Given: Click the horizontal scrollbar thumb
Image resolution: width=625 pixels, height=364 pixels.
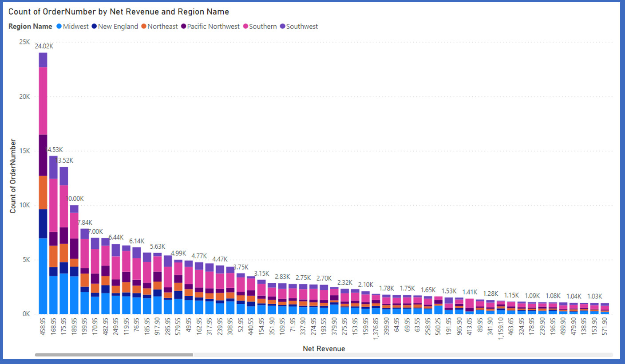Looking at the screenshot, I should click(x=114, y=355).
